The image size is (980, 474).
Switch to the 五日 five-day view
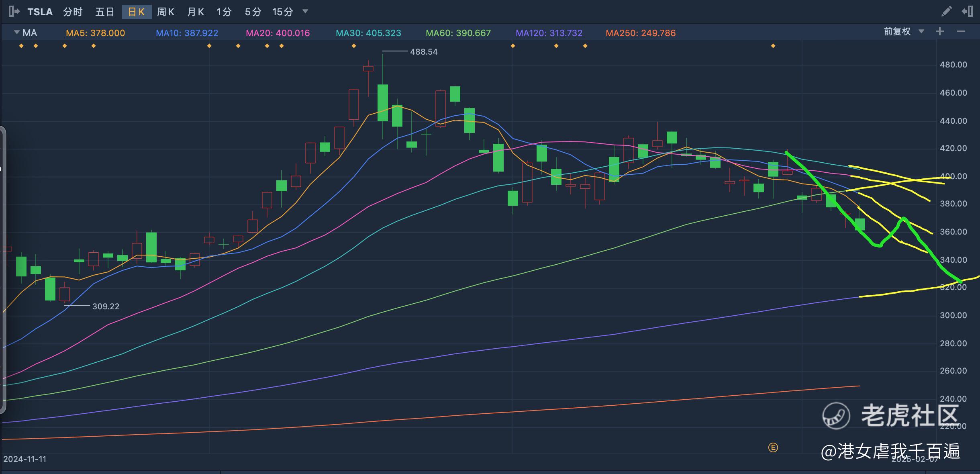click(105, 12)
